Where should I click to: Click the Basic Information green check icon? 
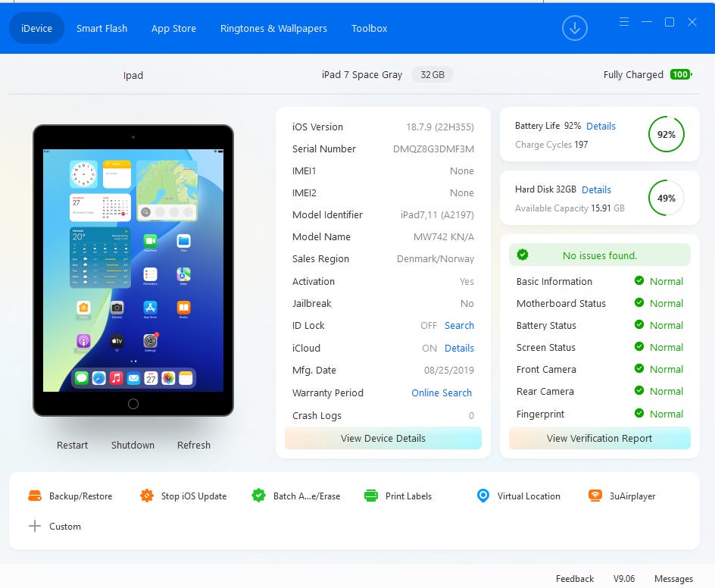[639, 280]
